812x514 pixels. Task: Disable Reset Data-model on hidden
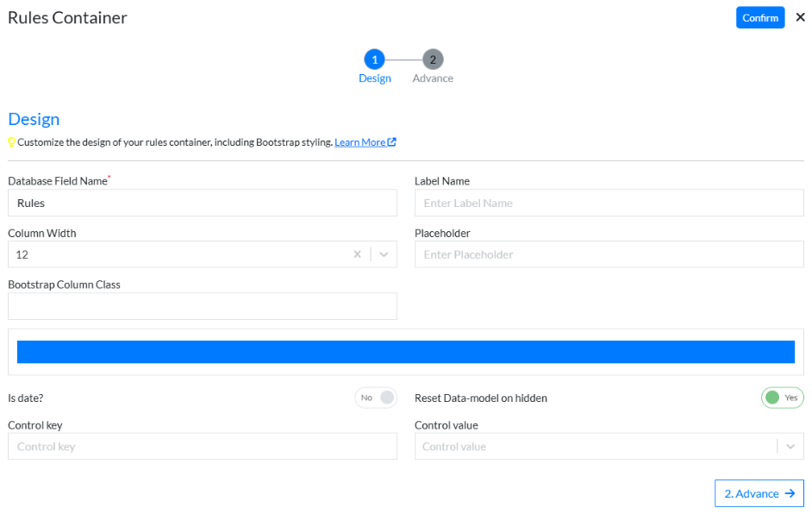tap(782, 398)
